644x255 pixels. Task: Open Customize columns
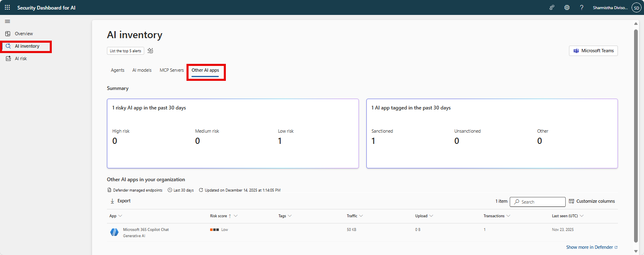pyautogui.click(x=592, y=201)
